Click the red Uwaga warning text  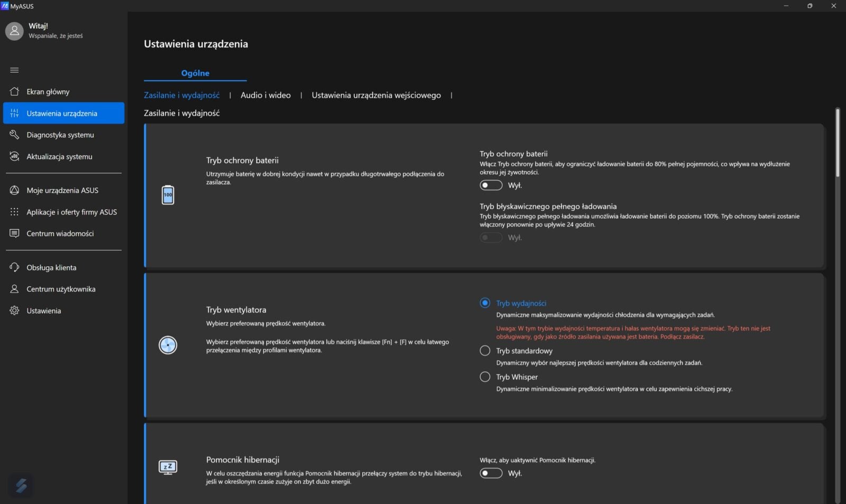633,332
